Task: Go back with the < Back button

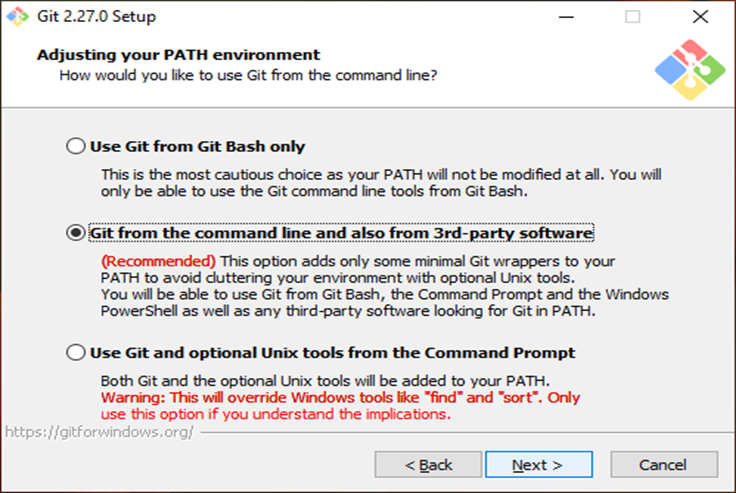Action: pos(427,465)
